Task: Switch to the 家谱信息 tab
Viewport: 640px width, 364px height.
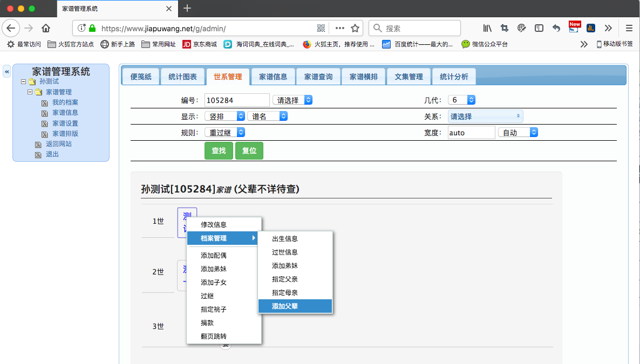Action: point(273,77)
